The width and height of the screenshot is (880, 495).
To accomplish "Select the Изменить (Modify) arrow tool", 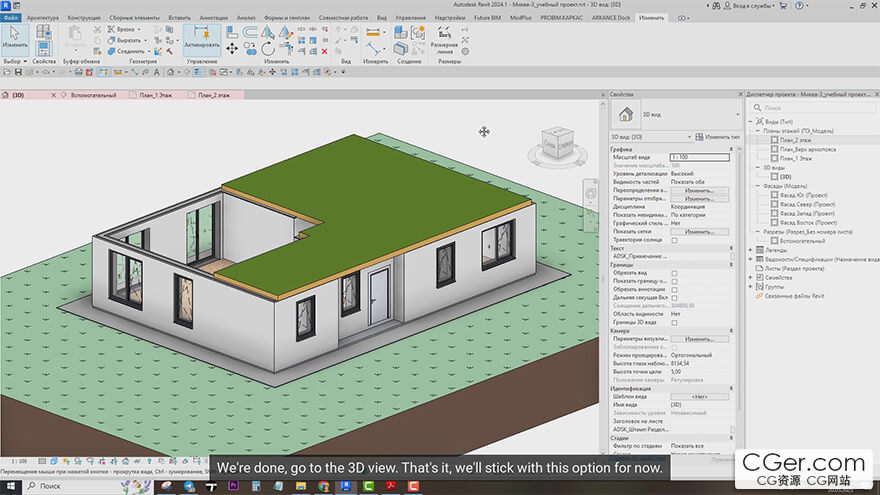I will click(15, 37).
